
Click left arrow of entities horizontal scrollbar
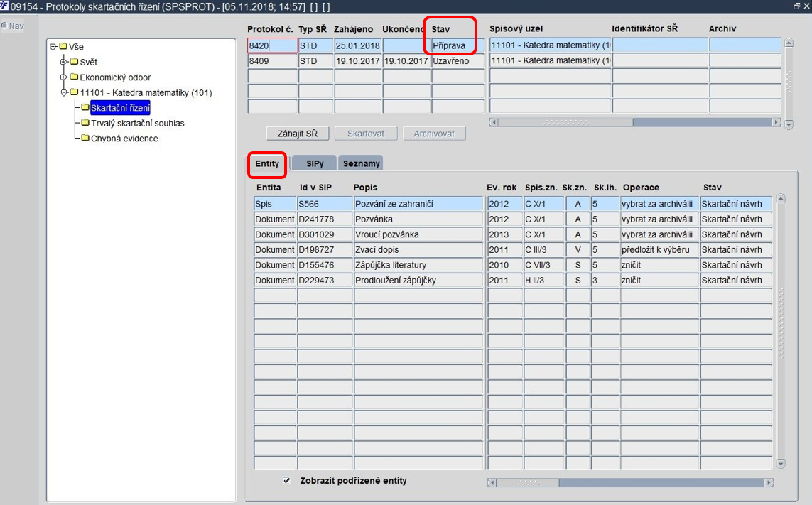point(492,483)
